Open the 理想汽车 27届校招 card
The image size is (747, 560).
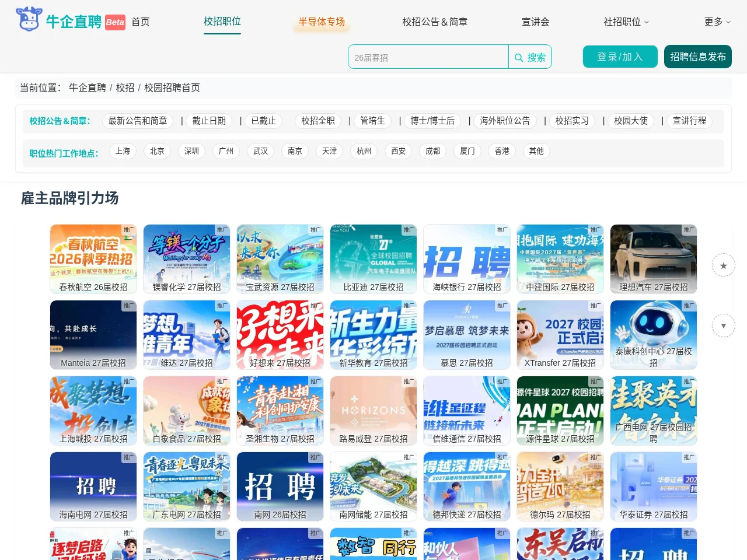(654, 259)
